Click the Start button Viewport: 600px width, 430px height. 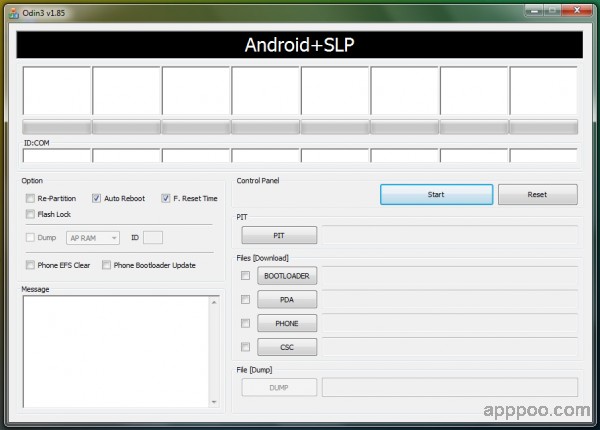tap(436, 194)
